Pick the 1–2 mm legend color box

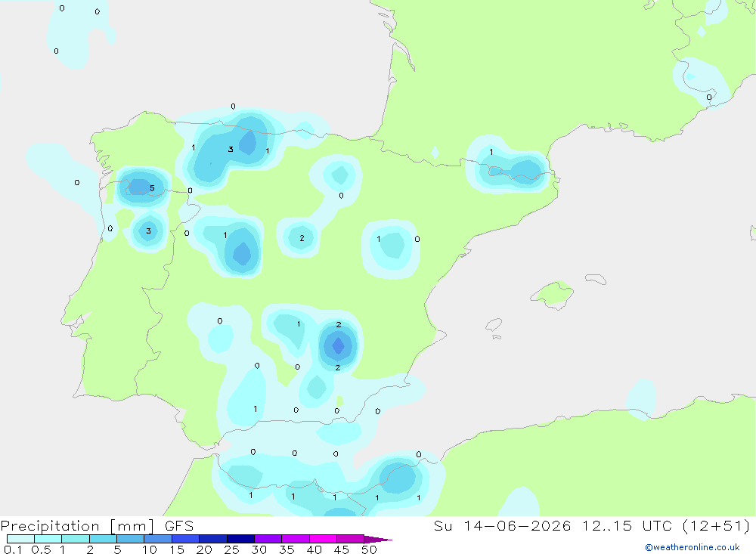(x=76, y=539)
